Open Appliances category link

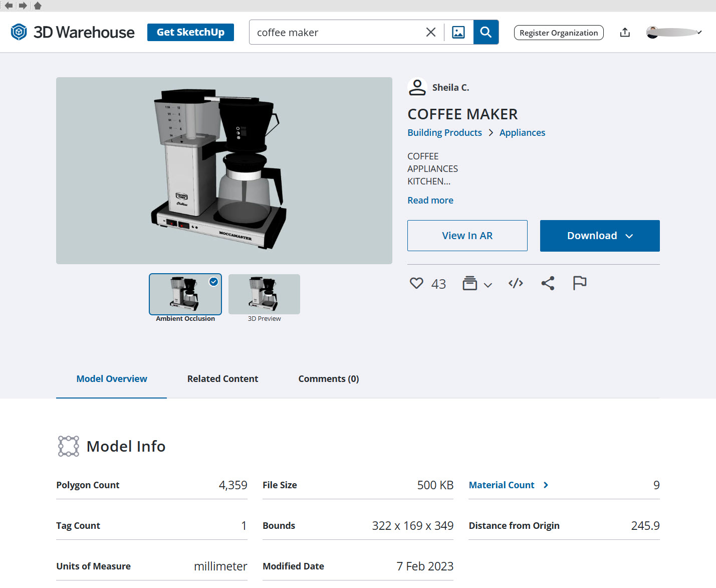[522, 132]
